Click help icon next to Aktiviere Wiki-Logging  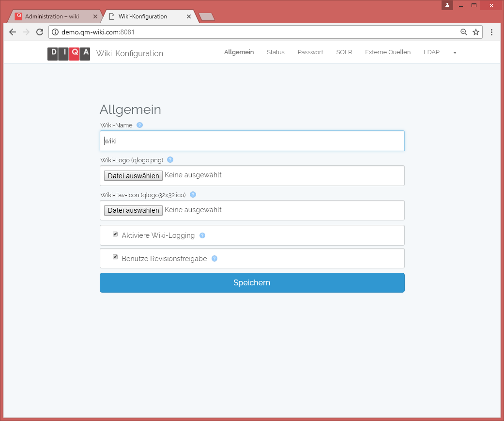pyautogui.click(x=202, y=235)
